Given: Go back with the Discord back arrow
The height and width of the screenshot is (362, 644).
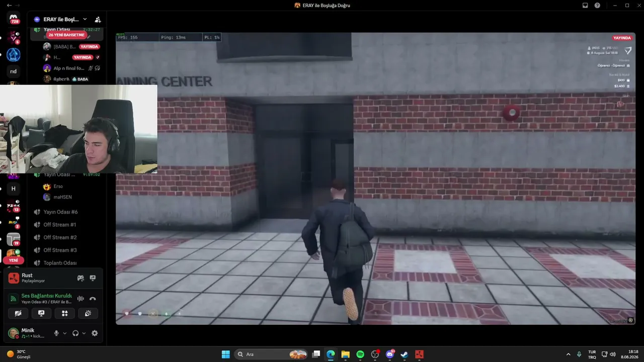Looking at the screenshot, I should (9, 5).
